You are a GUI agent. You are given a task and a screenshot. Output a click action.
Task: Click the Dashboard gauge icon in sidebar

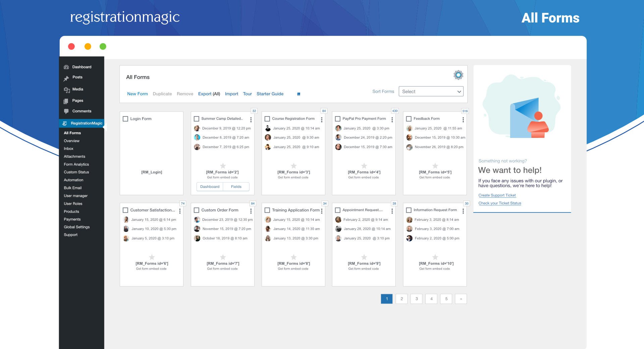pyautogui.click(x=66, y=67)
